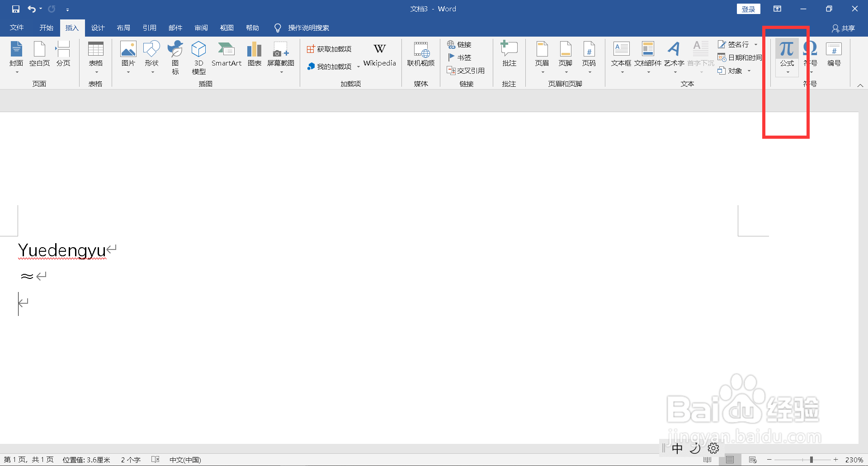Insert 艺术字 (WordArt)

pos(674,57)
